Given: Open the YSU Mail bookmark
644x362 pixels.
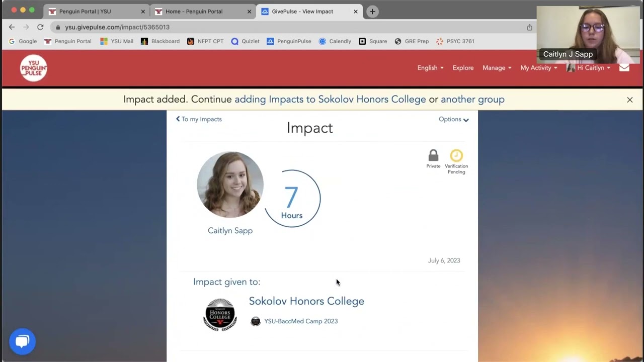Looking at the screenshot, I should 117,41.
